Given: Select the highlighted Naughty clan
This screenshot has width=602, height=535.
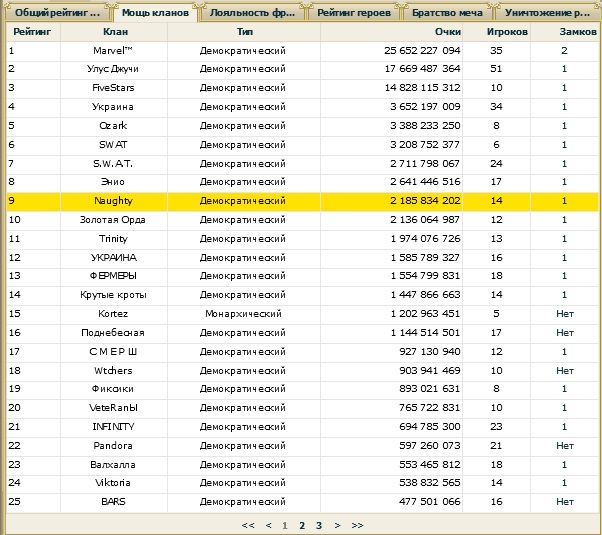Looking at the screenshot, I should (x=113, y=201).
